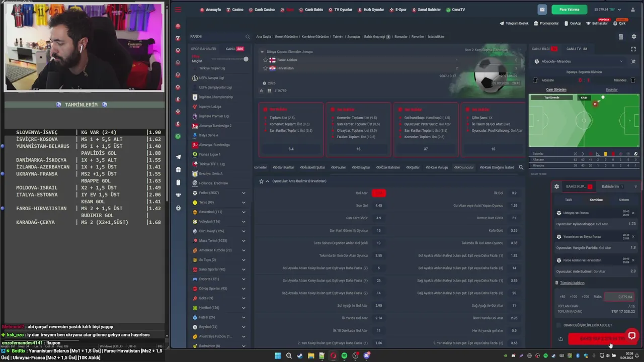Click the search magnifier next to FAROE

point(248,37)
